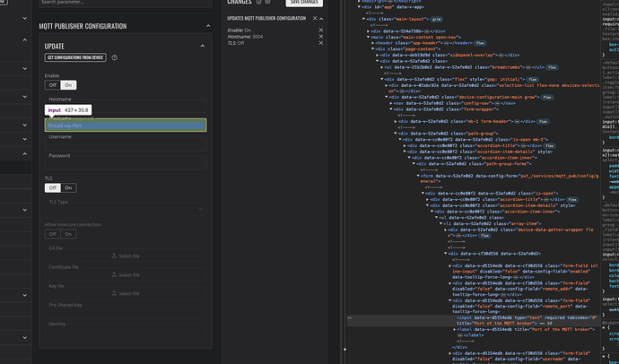Click the flex badge on app-header element
This screenshot has width=619, height=364.
click(480, 43)
